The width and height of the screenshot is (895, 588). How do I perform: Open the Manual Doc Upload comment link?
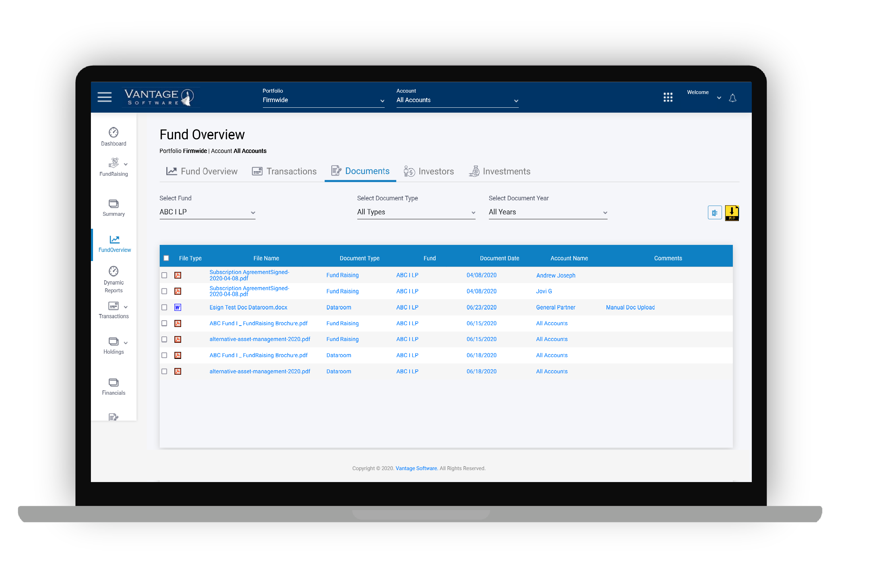[x=630, y=307]
